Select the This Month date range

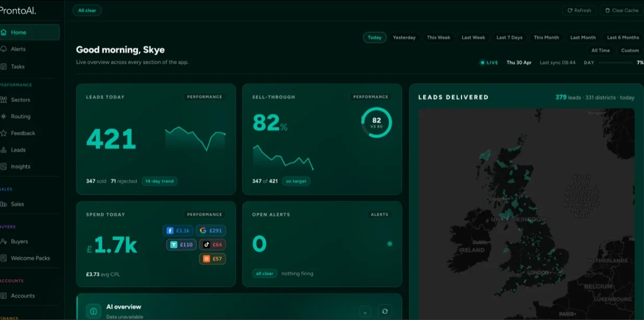(546, 38)
